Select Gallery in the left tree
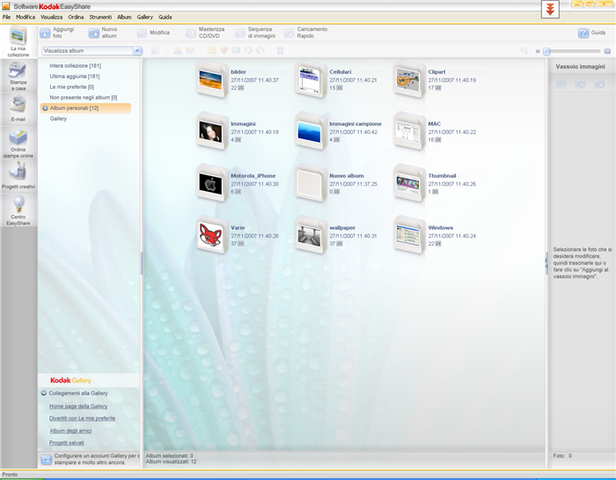Image resolution: width=616 pixels, height=480 pixels. (58, 119)
